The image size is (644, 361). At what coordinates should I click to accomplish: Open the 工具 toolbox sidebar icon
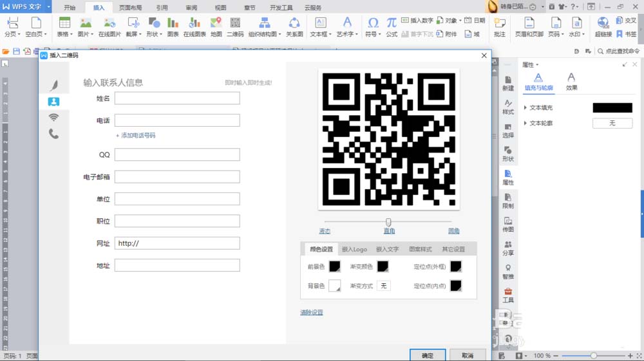click(508, 295)
